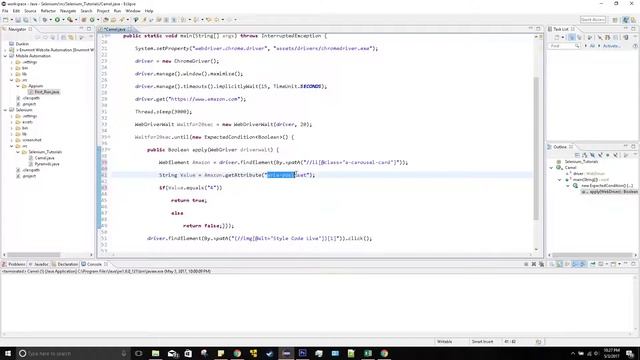The image size is (640, 360).
Task: Click the editor vertical scrollbar
Action: (x=536, y=149)
